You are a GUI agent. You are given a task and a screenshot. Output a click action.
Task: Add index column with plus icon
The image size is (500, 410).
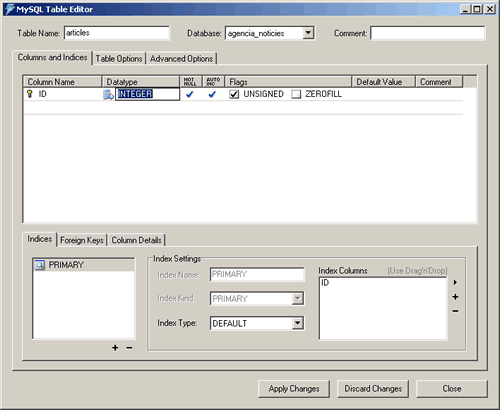455,297
